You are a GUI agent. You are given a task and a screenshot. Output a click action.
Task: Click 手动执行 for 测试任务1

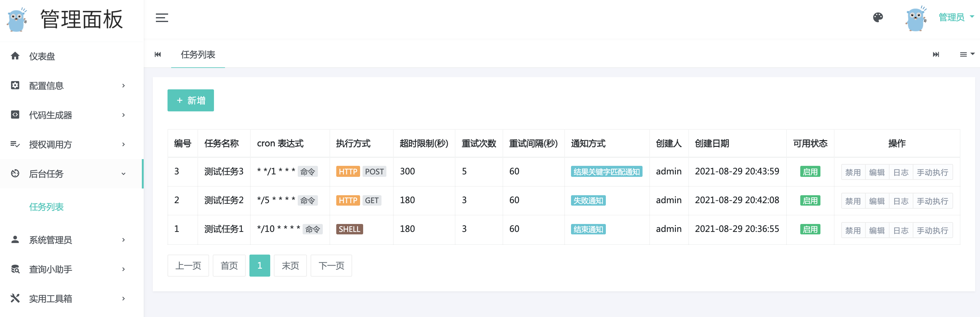pyautogui.click(x=932, y=230)
